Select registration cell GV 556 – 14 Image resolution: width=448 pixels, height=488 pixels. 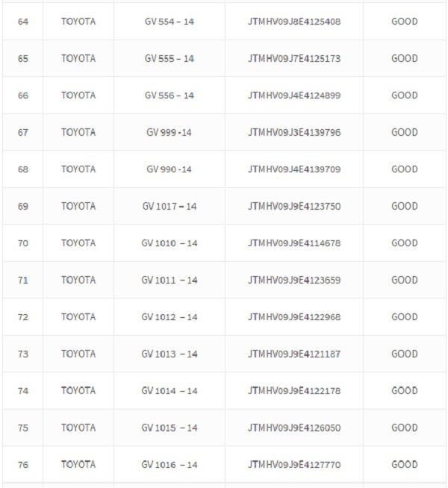coord(169,96)
